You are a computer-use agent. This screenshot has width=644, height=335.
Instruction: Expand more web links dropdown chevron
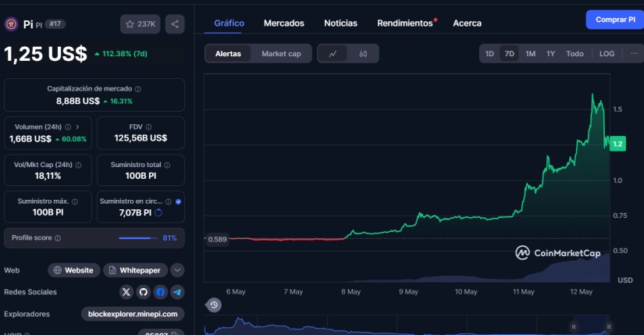click(x=177, y=270)
